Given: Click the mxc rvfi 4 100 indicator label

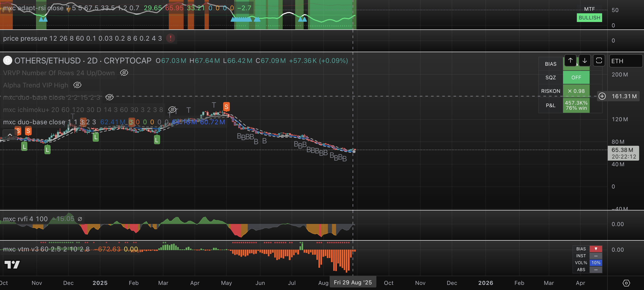Looking at the screenshot, I should coord(25,219).
